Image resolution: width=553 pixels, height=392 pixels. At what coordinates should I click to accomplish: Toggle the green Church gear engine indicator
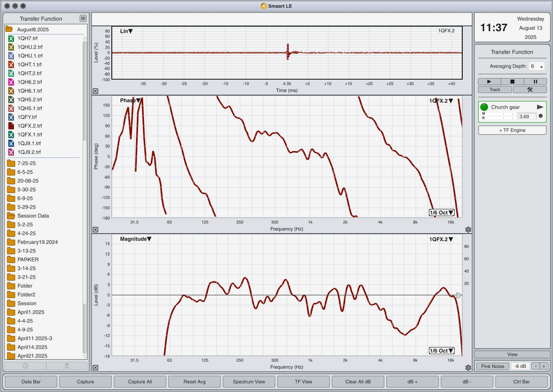(484, 107)
